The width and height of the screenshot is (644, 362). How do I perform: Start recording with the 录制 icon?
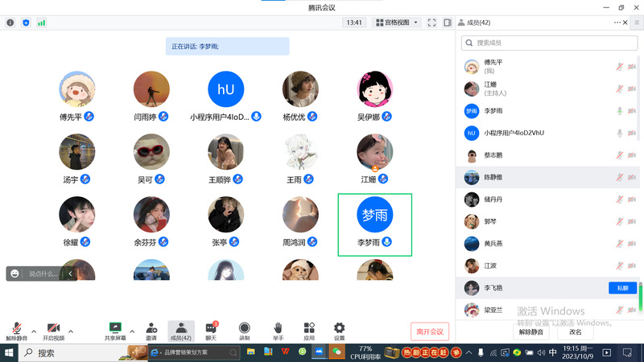244,329
